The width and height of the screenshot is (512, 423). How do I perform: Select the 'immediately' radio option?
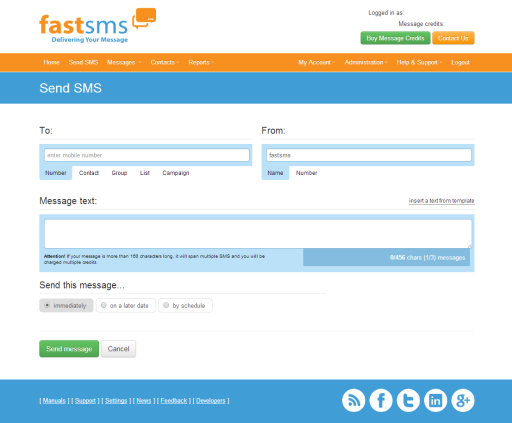(66, 305)
